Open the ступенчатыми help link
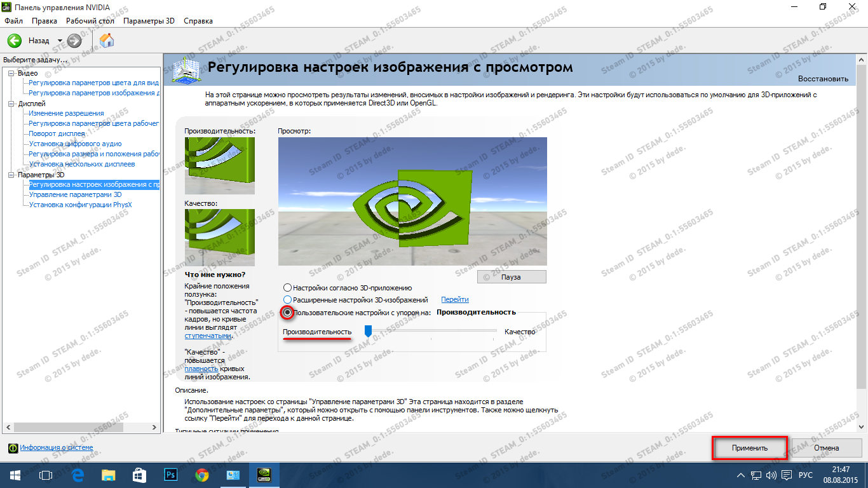The width and height of the screenshot is (868, 488). [207, 335]
